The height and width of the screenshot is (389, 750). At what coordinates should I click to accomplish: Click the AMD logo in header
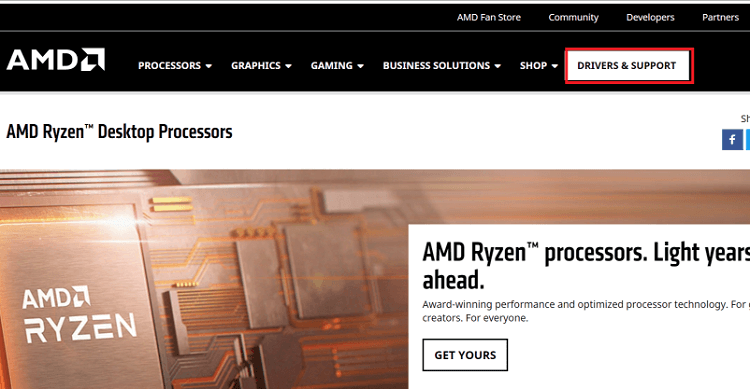point(55,59)
